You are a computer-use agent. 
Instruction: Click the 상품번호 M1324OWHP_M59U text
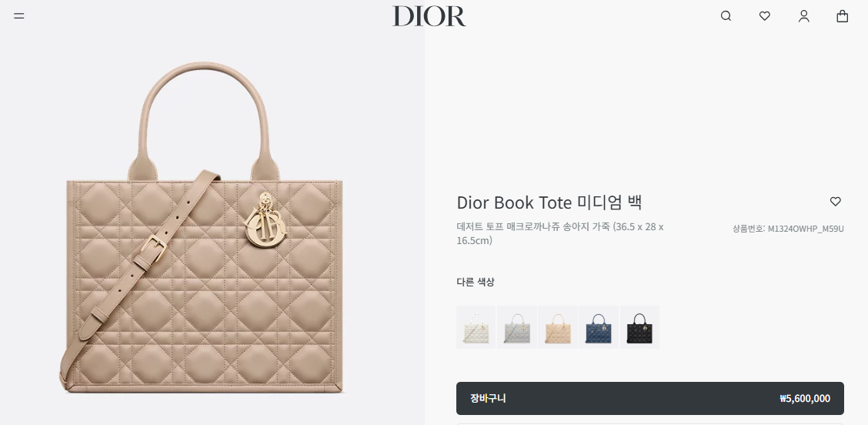tap(788, 229)
